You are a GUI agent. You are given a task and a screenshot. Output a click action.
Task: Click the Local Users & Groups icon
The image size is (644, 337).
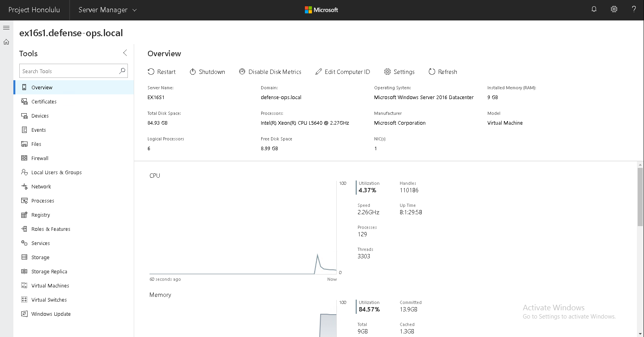coord(24,172)
